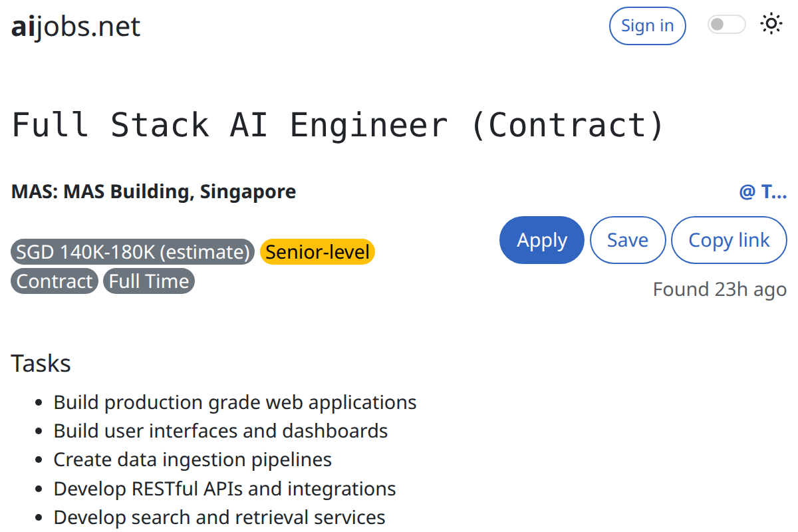Click the sun theme icon

coord(771,25)
